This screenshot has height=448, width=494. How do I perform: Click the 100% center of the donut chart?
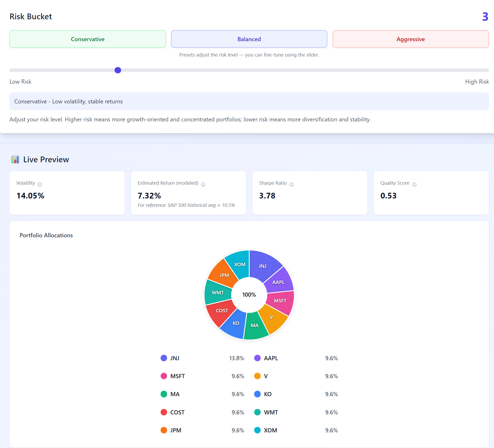pos(249,295)
